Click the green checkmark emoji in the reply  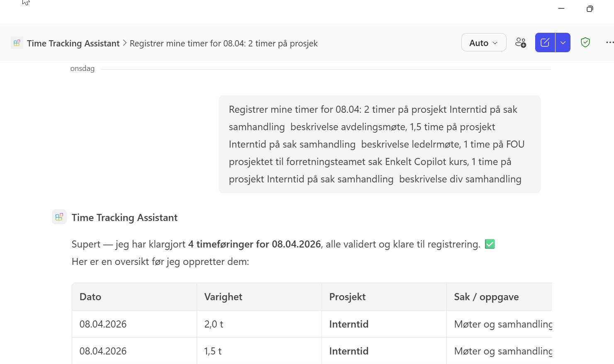(x=490, y=244)
